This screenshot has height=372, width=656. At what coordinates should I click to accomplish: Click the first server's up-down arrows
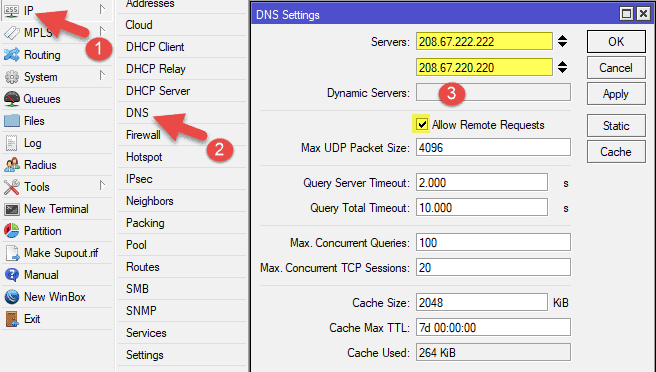(563, 41)
